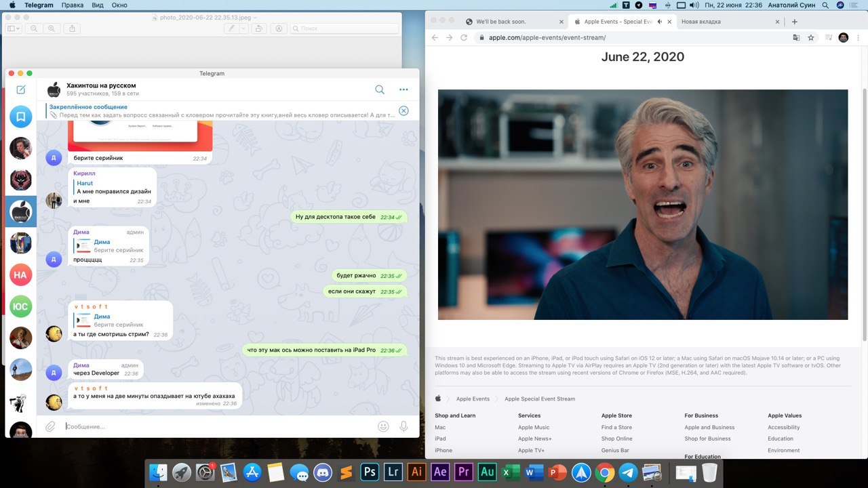This screenshot has width=868, height=488.
Task: Click the Apple event video stream
Action: tap(643, 205)
